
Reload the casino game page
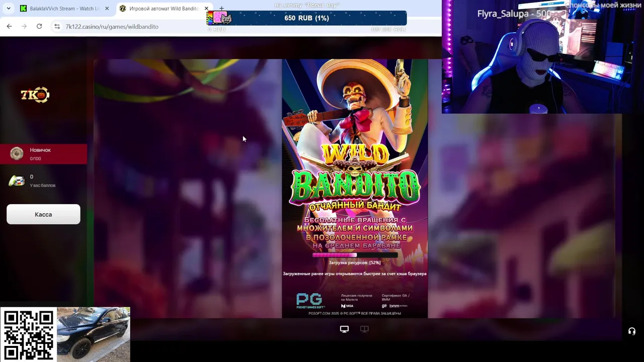39,26
